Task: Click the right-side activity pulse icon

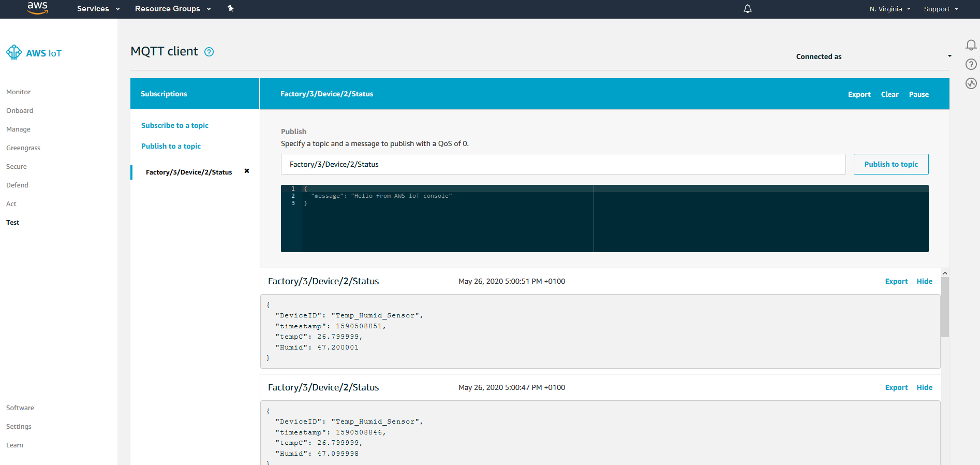Action: click(x=971, y=83)
